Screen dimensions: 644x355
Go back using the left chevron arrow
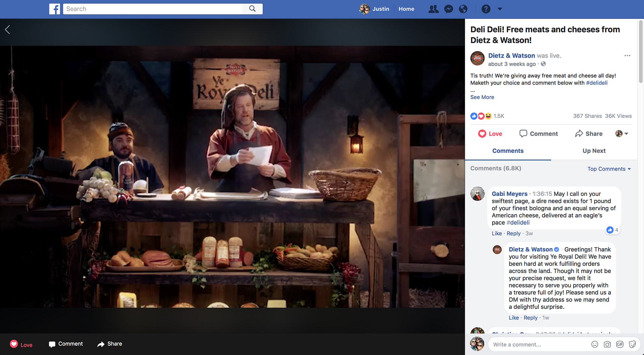point(7,30)
